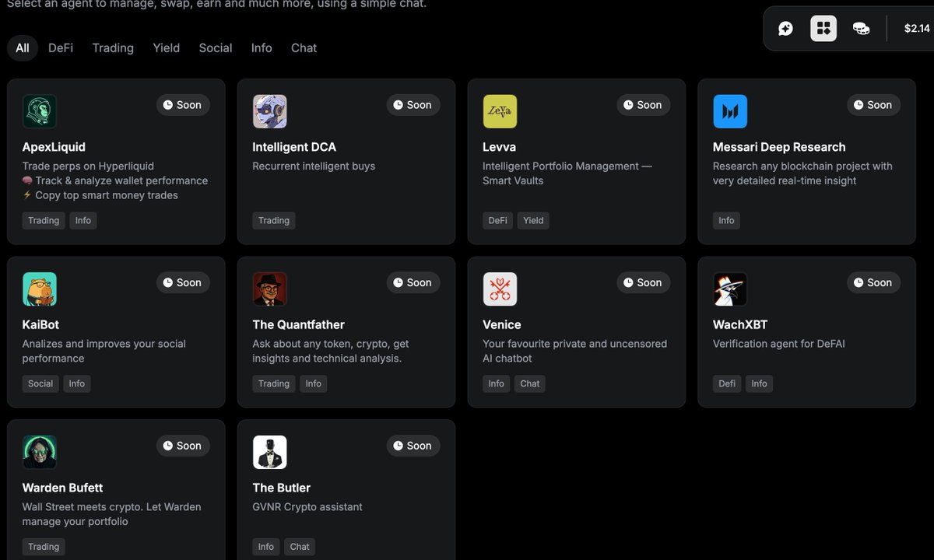Click the Info tag on KaiBot
The width and height of the screenshot is (934, 560).
[x=77, y=383]
